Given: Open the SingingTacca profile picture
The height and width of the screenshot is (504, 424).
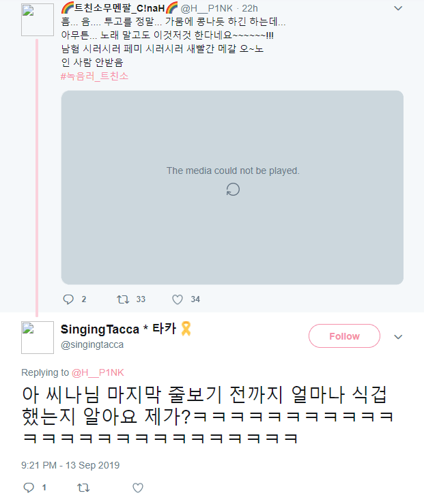Looking at the screenshot, I should pyautogui.click(x=38, y=337).
